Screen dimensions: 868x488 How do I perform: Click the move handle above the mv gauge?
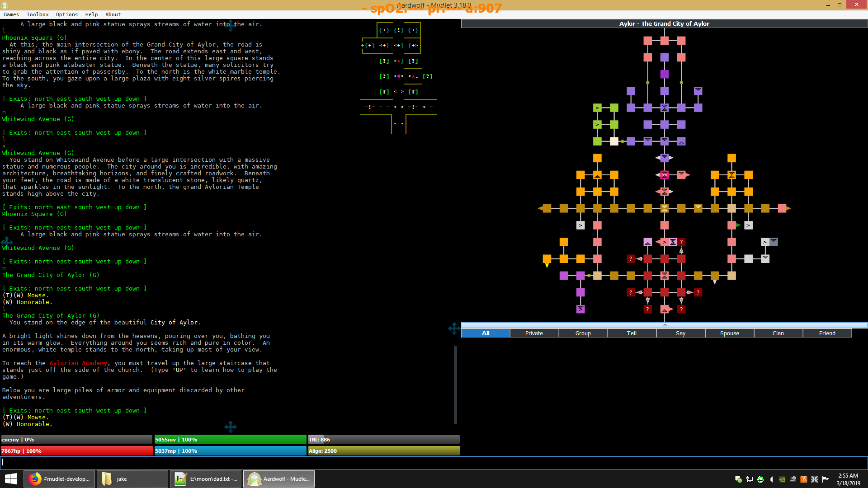pos(231,427)
